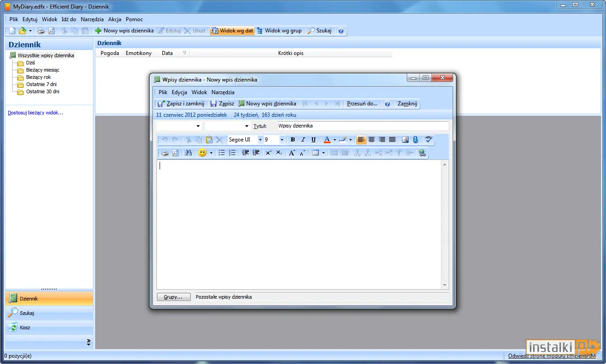Follow the Dostosuj bieżący widok link
The height and width of the screenshot is (364, 606).
click(36, 113)
